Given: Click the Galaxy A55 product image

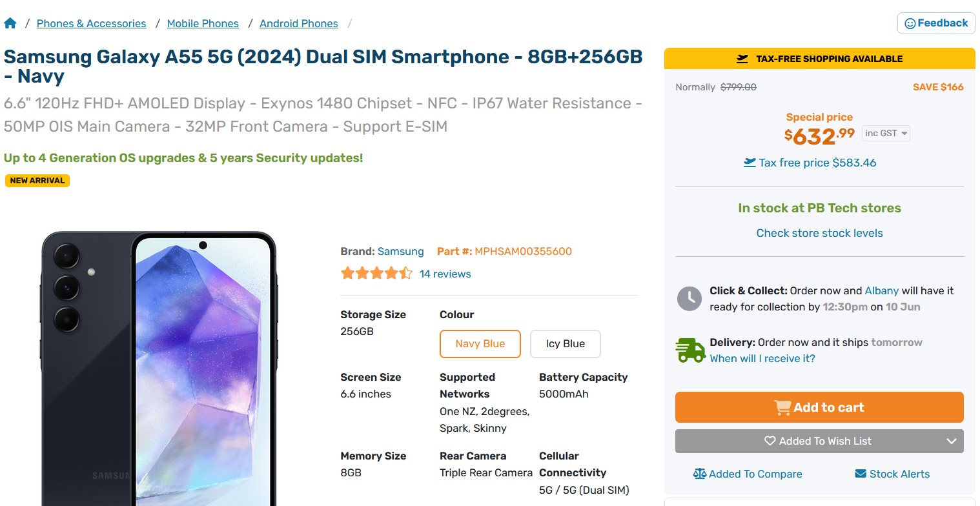Looking at the screenshot, I should coord(159,368).
